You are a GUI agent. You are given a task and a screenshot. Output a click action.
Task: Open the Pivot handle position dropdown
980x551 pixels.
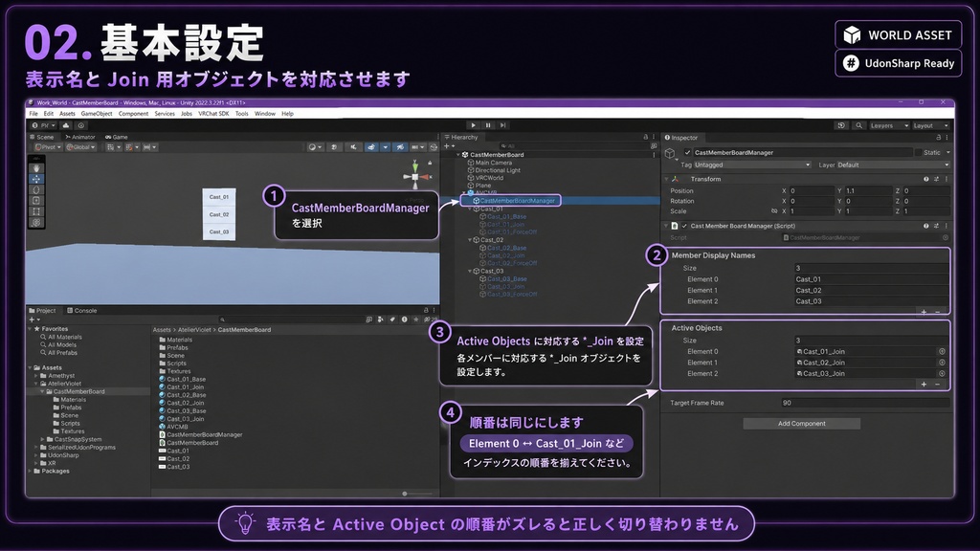[48, 147]
